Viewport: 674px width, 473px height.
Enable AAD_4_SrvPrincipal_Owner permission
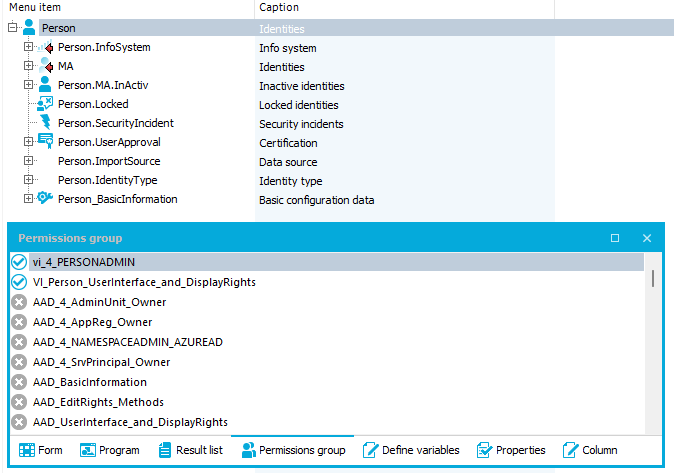(x=19, y=362)
